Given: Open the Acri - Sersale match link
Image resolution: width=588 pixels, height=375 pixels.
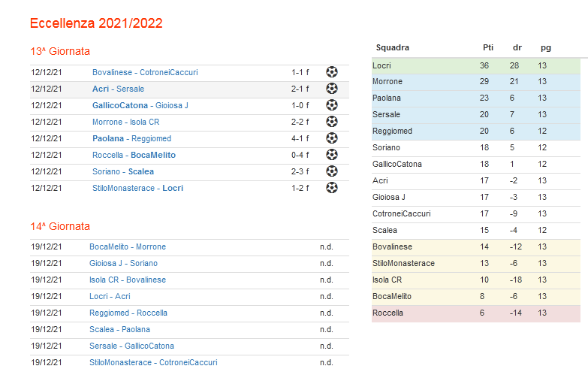Looking at the screenshot, I should (x=118, y=89).
